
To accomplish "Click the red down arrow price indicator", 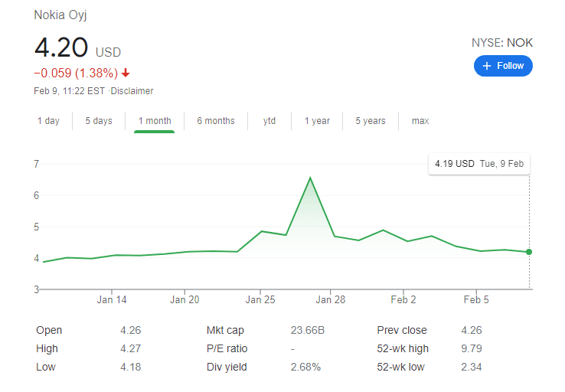I will (126, 73).
